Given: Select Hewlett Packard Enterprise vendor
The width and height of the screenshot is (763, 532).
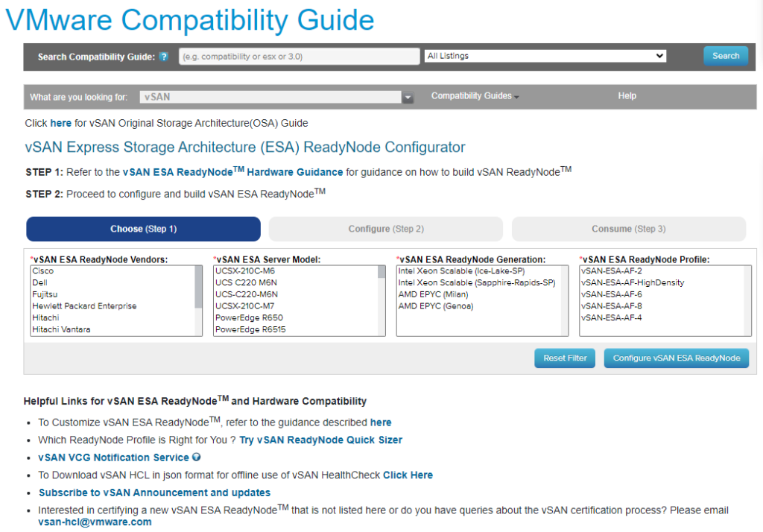Looking at the screenshot, I should (113, 306).
